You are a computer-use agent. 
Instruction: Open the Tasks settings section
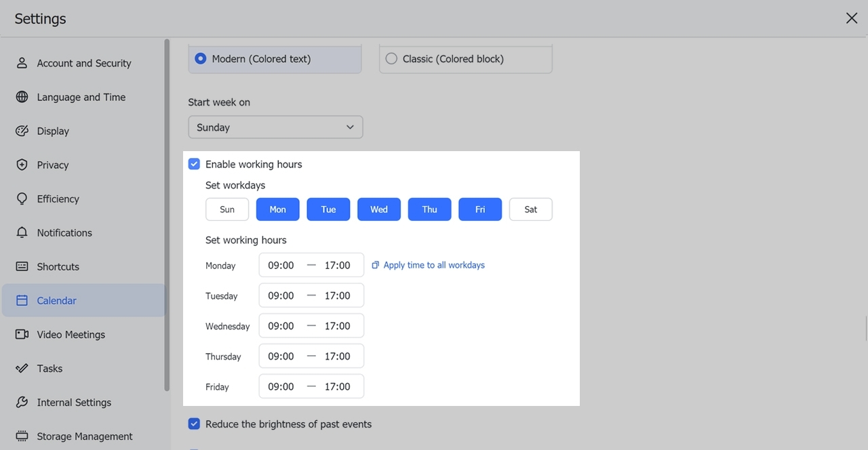[x=50, y=369]
